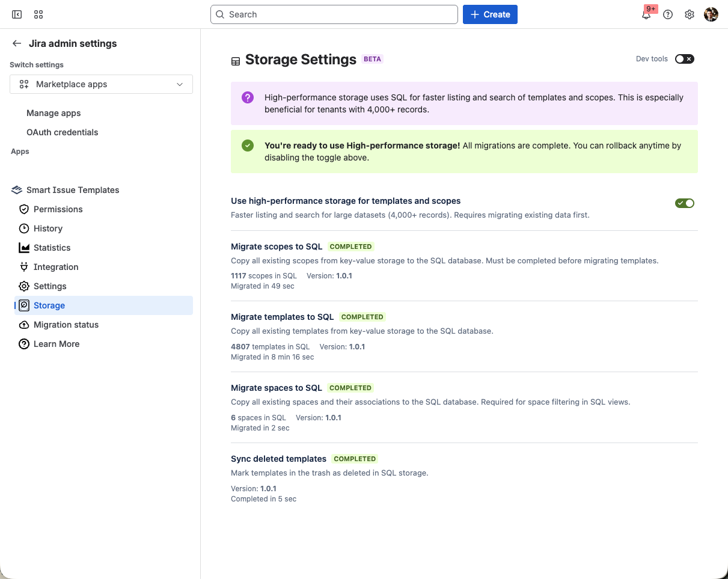Screen dimensions: 728x579
Task: Click the Integration plug icon
Action: click(x=24, y=267)
